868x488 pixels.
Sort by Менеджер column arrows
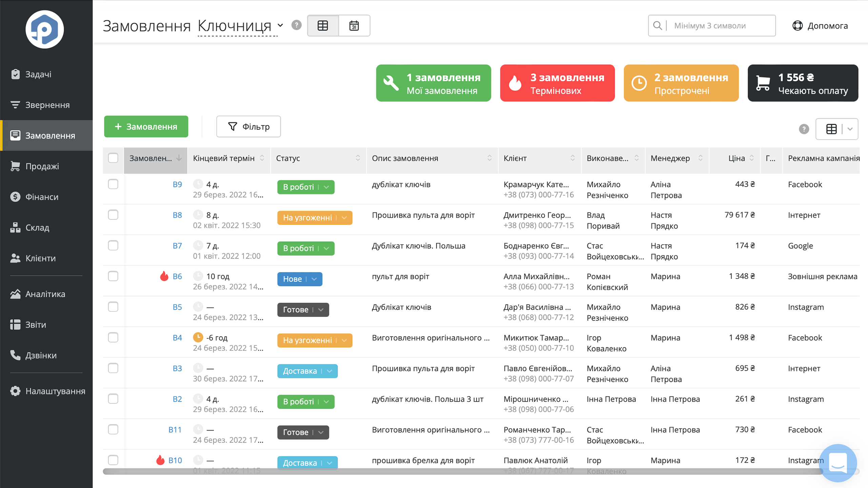(x=701, y=158)
